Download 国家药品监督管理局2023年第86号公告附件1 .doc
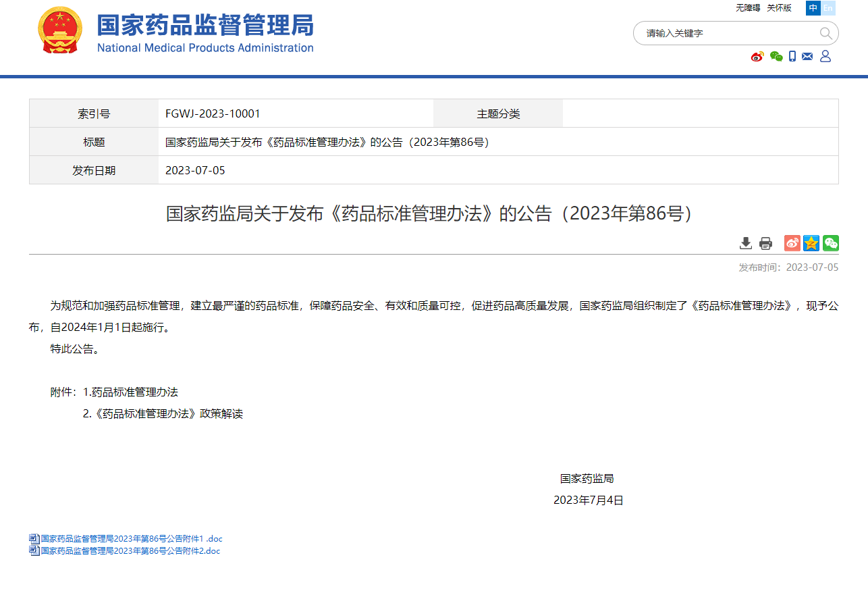The height and width of the screenshot is (595, 868). (x=132, y=539)
